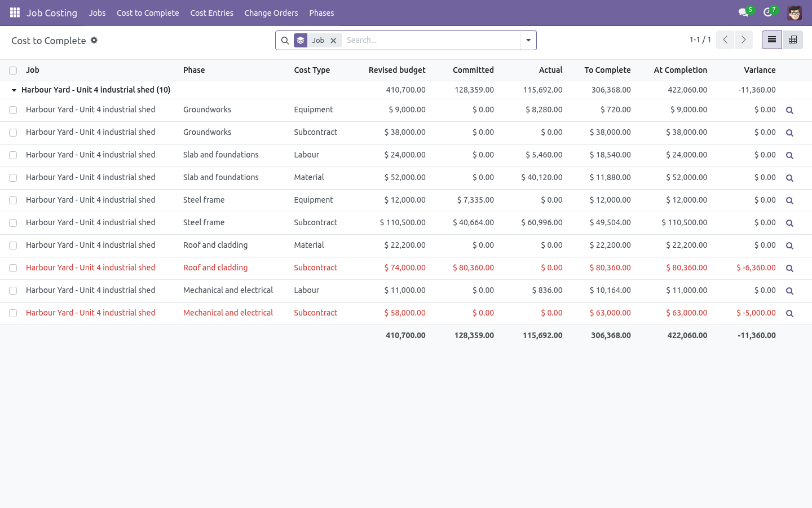Open the apps grid home menu
Screen dimensions: 812x508
pyautogui.click(x=15, y=12)
